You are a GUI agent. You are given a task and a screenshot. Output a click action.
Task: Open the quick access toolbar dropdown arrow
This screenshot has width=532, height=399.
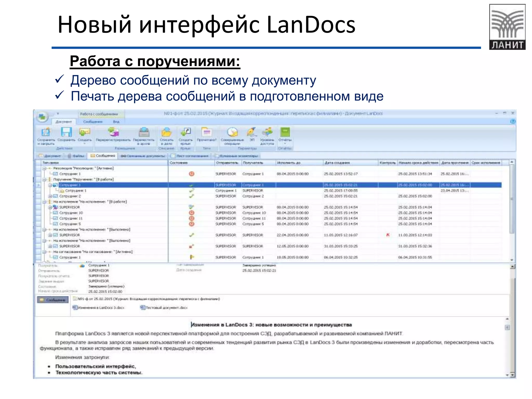pyautogui.click(x=58, y=114)
